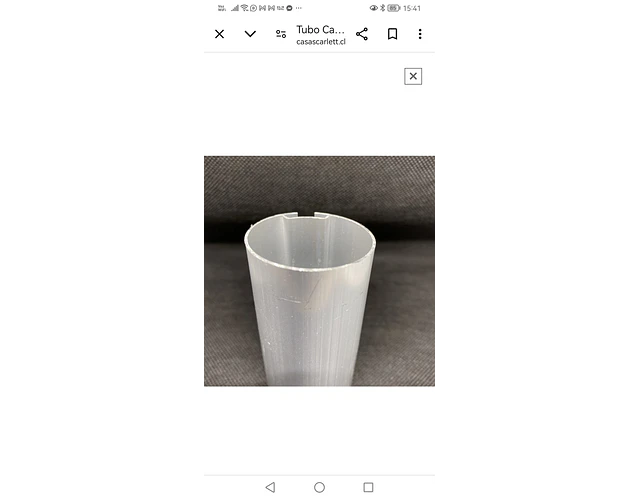640x500 pixels.
Task: Tap the 'Tubo Ca...' page title
Action: [x=320, y=30]
